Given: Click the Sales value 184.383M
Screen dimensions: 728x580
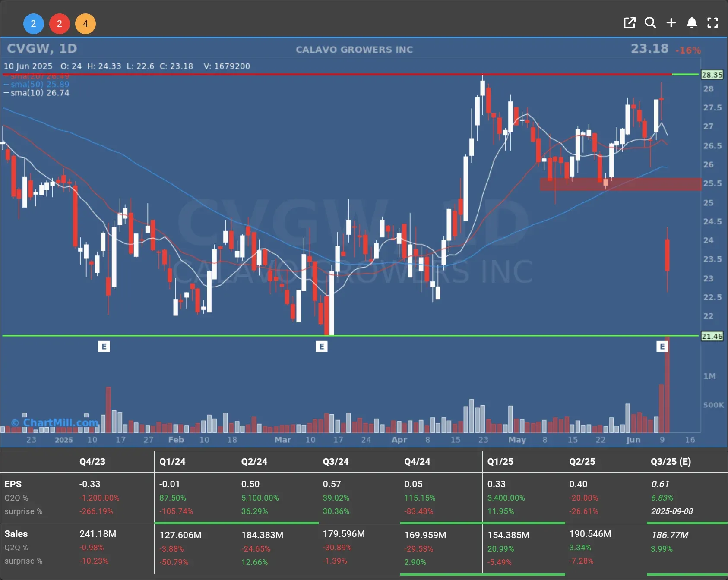Looking at the screenshot, I should 262,535.
